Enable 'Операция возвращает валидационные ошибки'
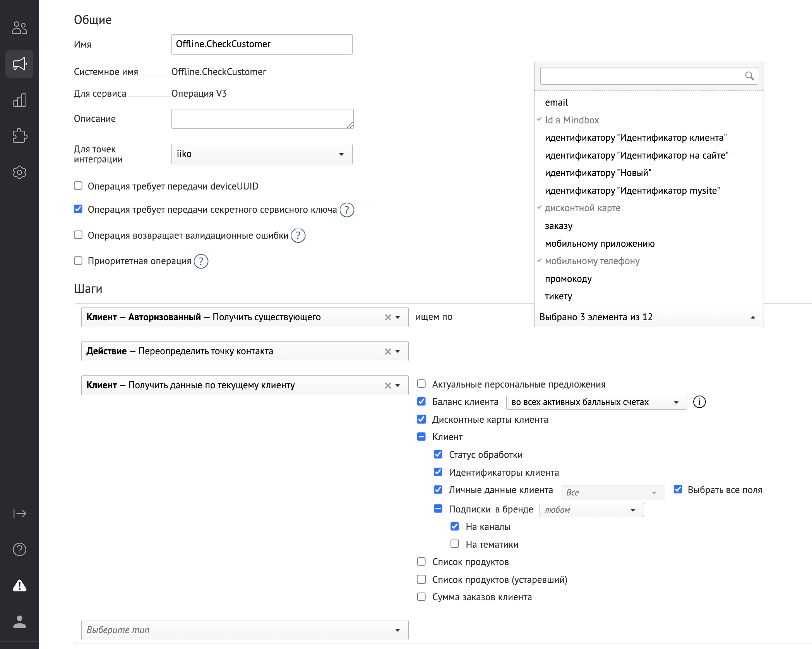 78,235
